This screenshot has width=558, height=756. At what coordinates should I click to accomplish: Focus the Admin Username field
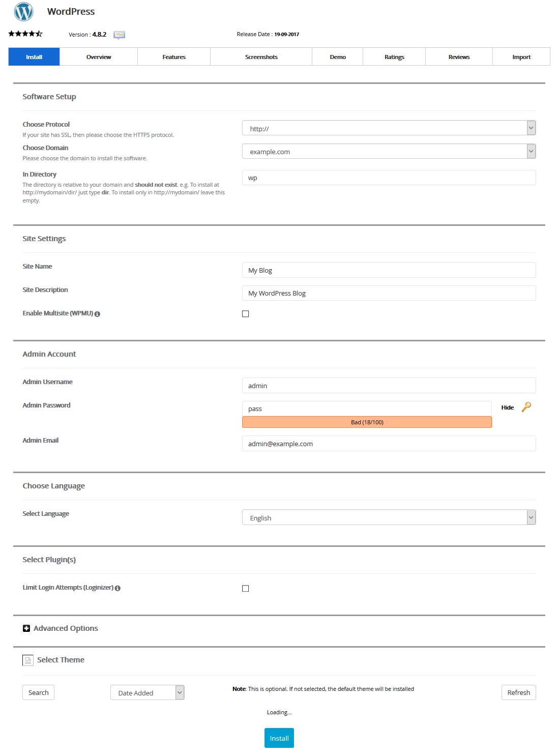(389, 386)
